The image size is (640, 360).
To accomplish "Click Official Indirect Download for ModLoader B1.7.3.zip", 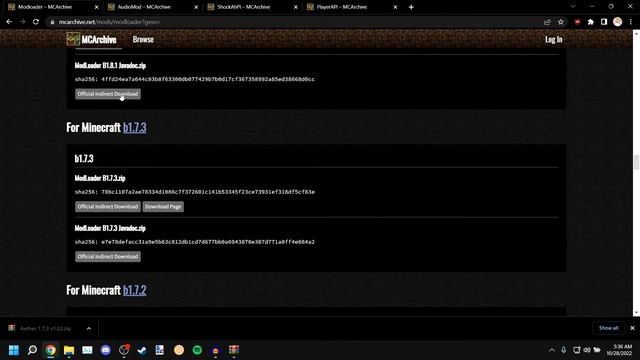I will coord(108,207).
